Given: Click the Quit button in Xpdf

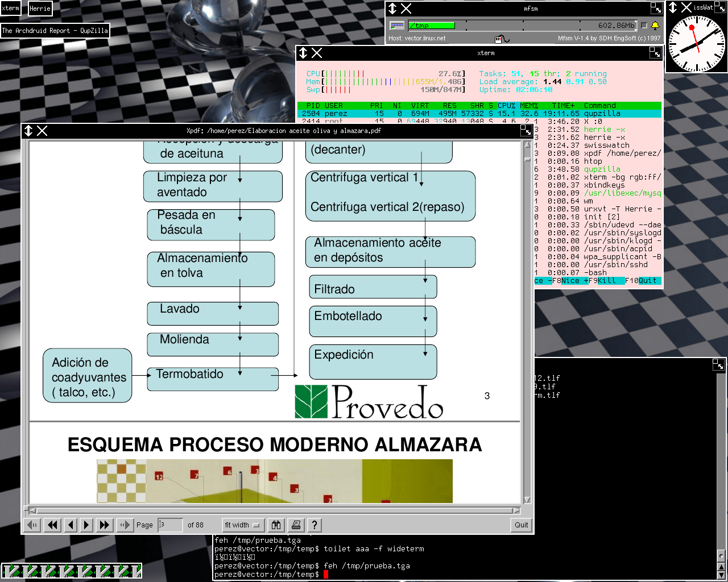Looking at the screenshot, I should pos(521,525).
